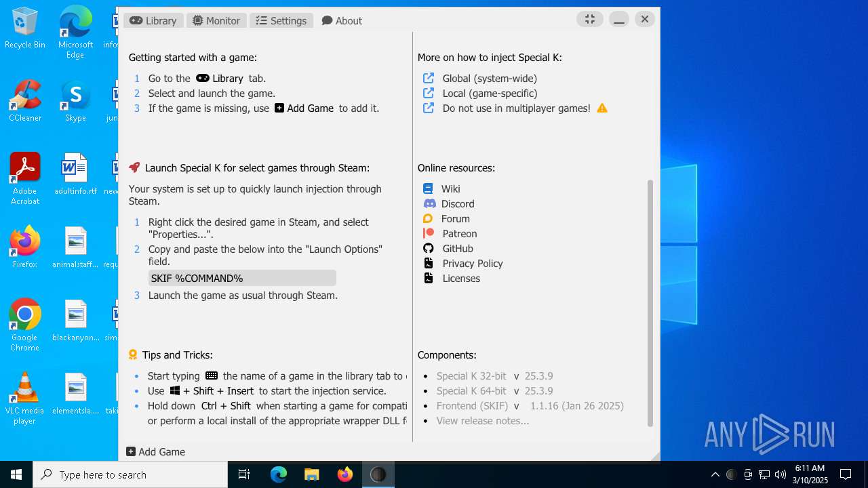This screenshot has width=868, height=488.
Task: Open the GitHub link
Action: click(x=458, y=249)
